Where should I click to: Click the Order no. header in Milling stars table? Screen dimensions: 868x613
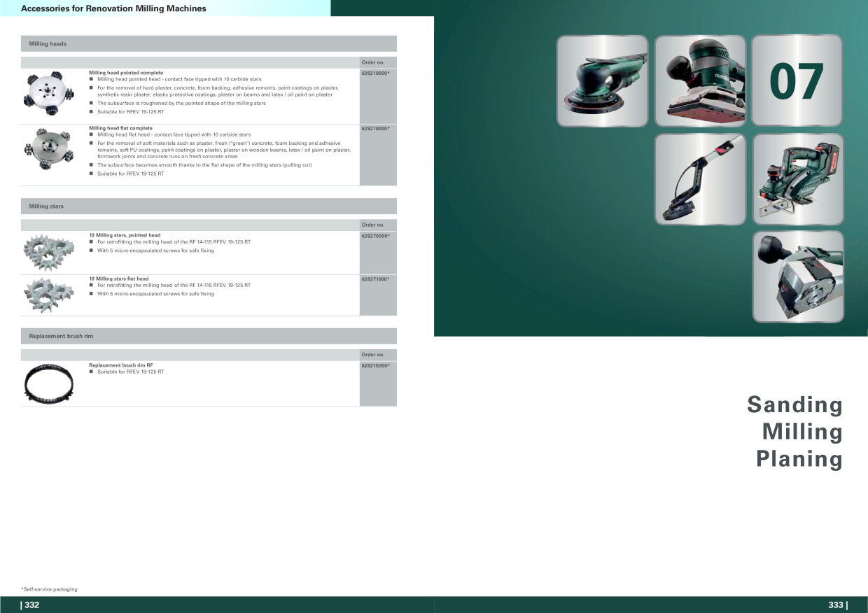click(373, 225)
